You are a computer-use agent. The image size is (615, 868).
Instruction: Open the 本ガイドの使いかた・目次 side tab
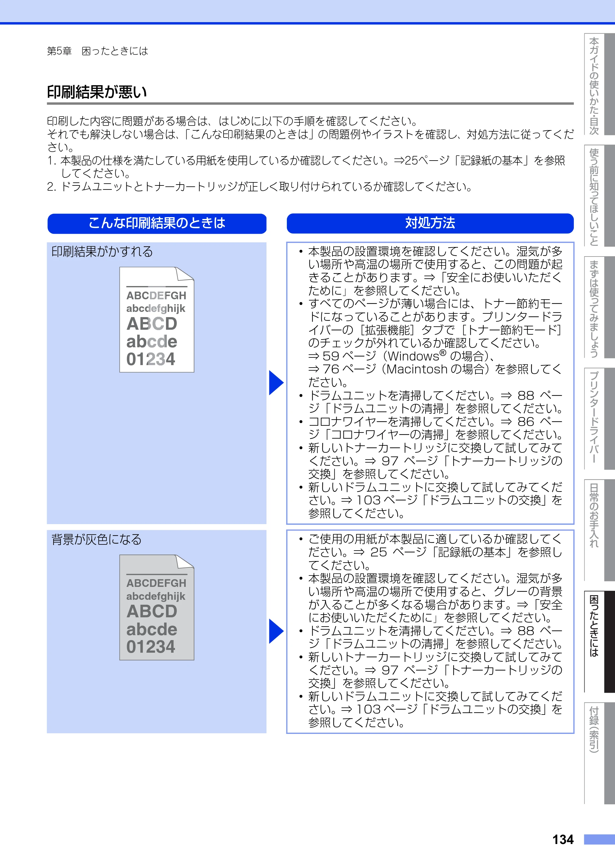(600, 84)
